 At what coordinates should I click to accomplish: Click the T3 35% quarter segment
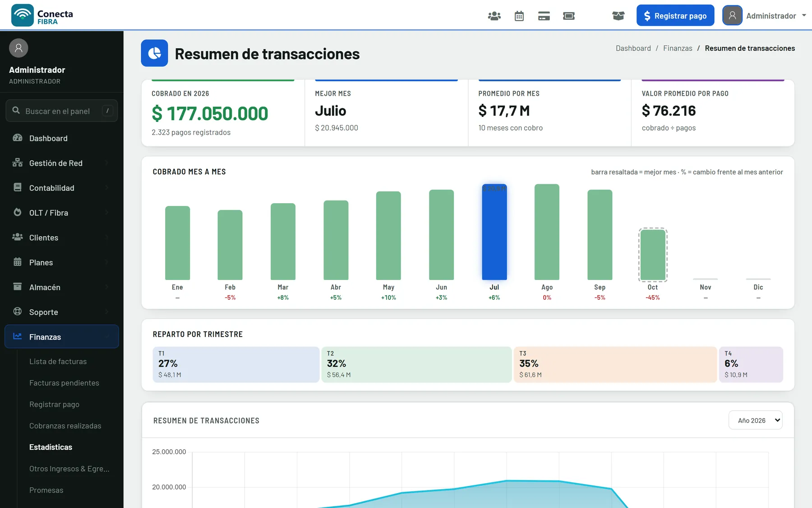[615, 364]
